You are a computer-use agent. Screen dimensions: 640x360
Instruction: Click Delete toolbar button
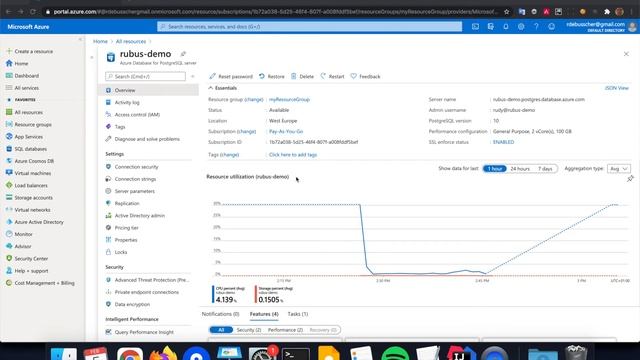click(302, 76)
